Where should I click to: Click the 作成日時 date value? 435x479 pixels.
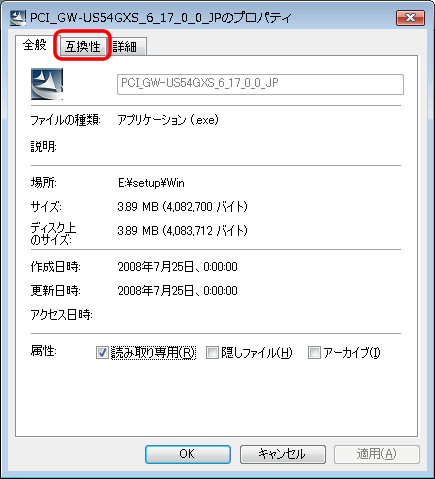[x=177, y=267]
